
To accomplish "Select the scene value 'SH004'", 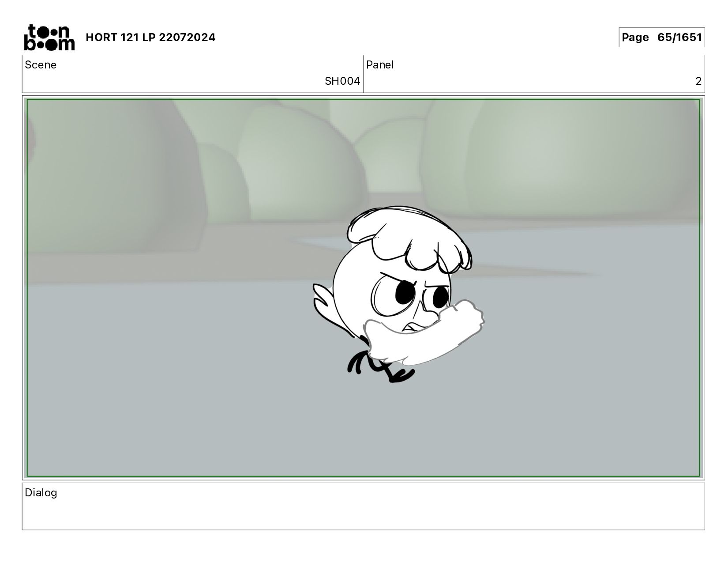I will click(x=342, y=81).
